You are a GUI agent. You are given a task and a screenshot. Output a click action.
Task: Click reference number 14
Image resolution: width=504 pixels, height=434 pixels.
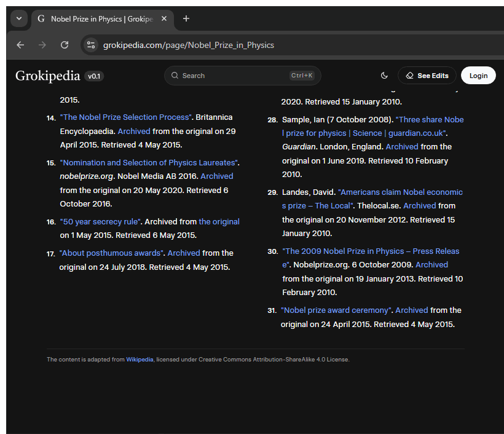tap(51, 118)
